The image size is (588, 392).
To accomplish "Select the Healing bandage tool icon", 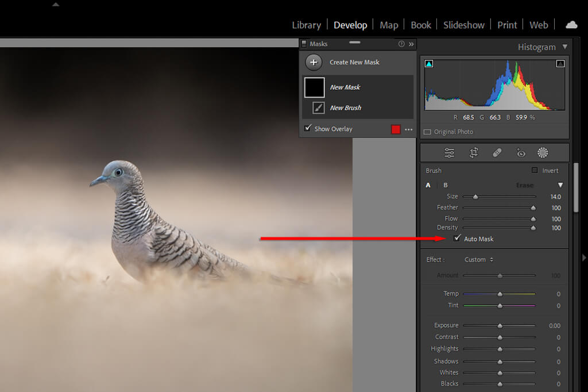I will pyautogui.click(x=497, y=153).
